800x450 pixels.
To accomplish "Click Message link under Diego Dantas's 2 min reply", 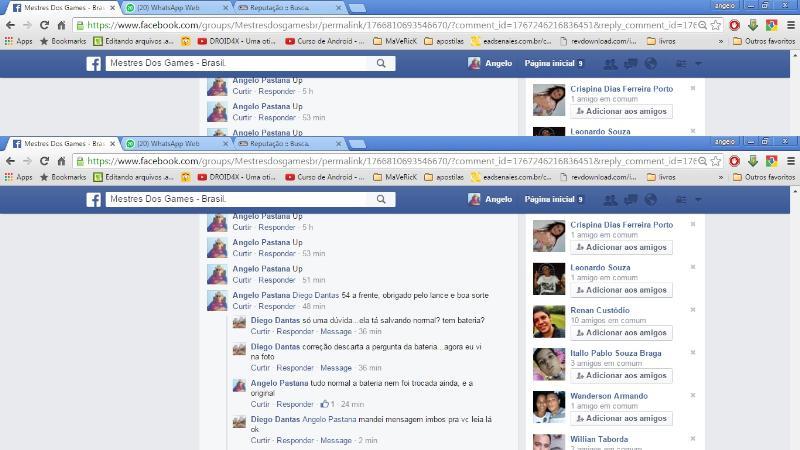I will (336, 440).
